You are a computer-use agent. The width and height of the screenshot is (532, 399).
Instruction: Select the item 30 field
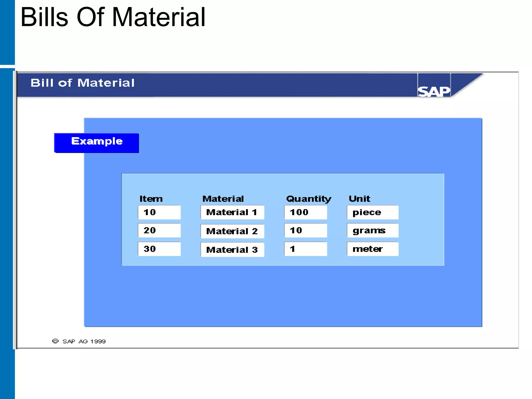pos(159,249)
